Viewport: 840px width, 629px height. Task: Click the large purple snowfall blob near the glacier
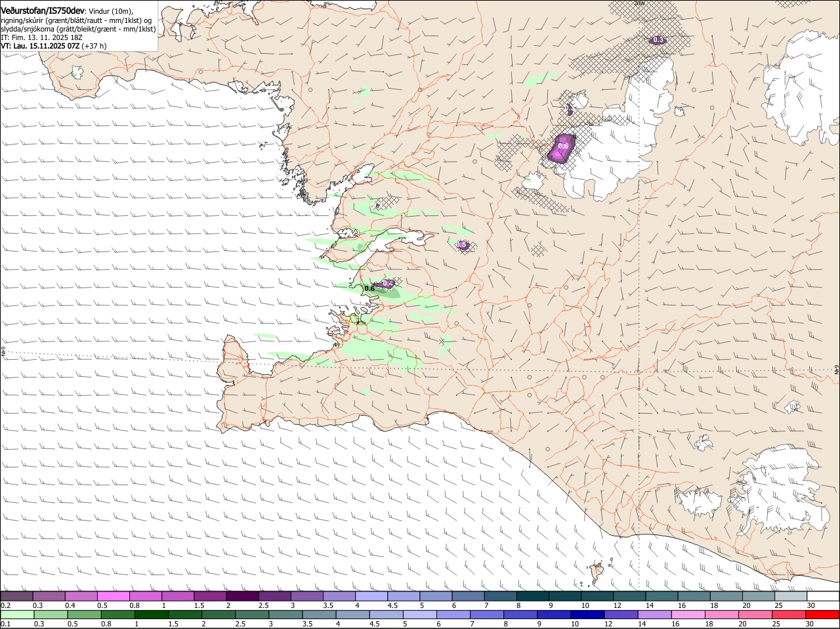tap(562, 148)
